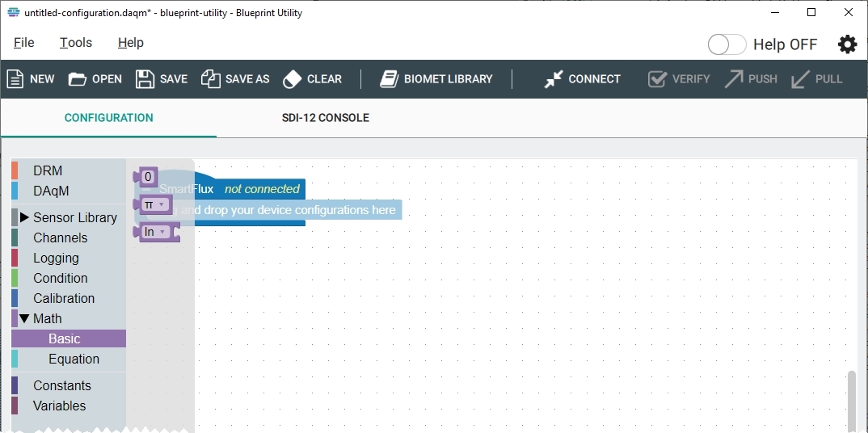The width and height of the screenshot is (868, 433).
Task: Click the OPEN button label
Action: click(107, 79)
